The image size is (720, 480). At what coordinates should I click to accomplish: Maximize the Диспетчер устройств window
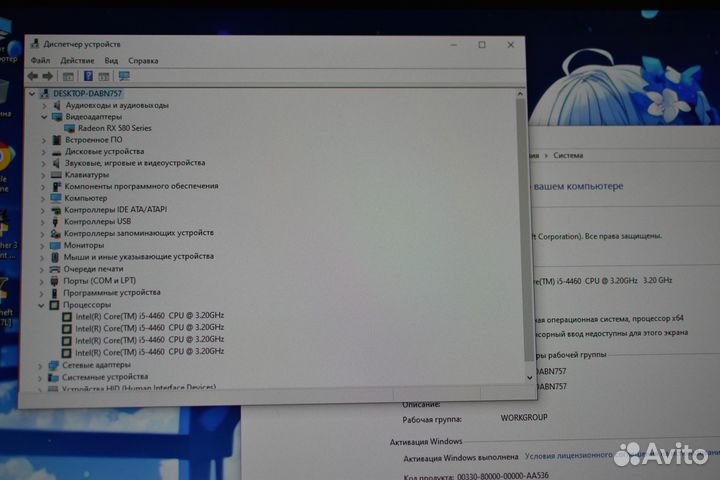pyautogui.click(x=482, y=45)
